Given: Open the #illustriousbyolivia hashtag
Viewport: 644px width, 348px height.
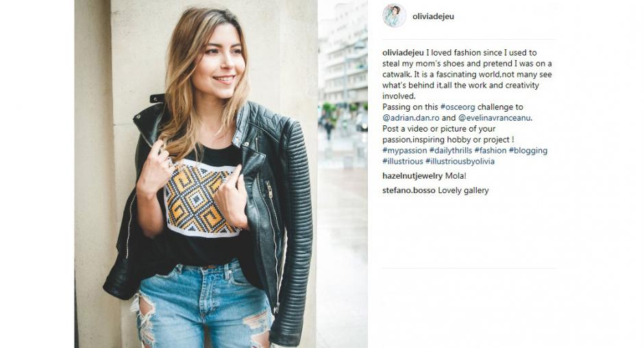Looking at the screenshot, I should pyautogui.click(x=460, y=161).
